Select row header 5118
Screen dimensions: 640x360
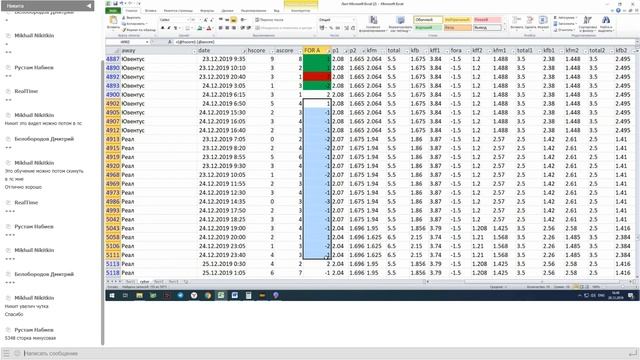point(113,273)
